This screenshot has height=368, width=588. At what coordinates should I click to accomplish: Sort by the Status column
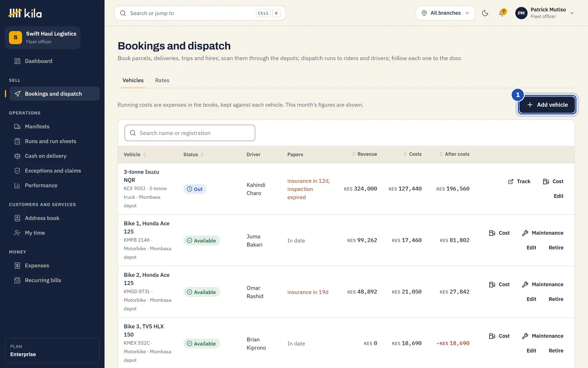point(194,155)
